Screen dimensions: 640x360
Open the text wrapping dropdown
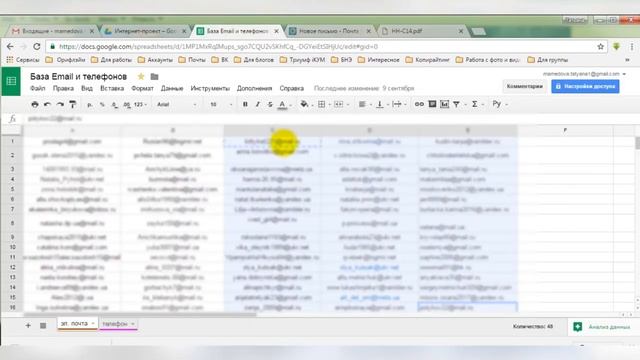click(x=399, y=104)
